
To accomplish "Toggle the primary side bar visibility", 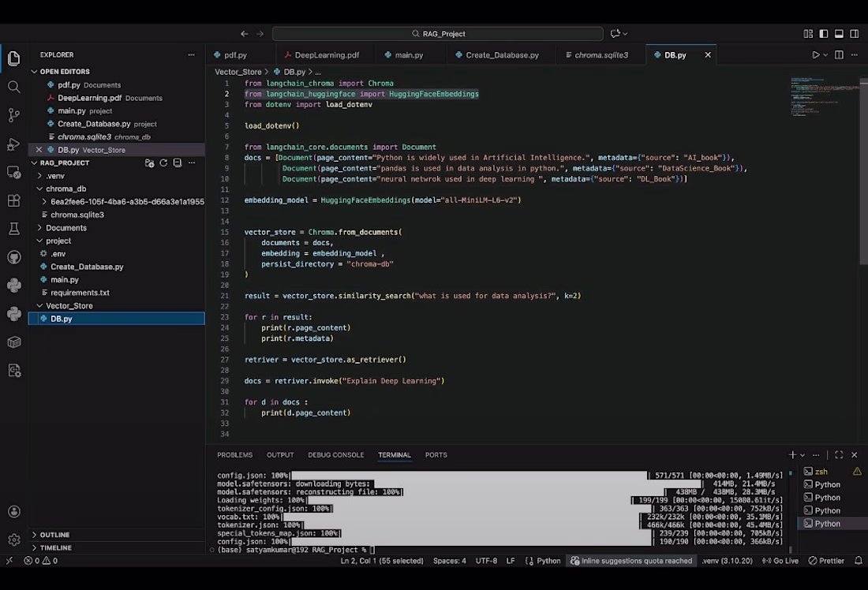I will tap(824, 34).
